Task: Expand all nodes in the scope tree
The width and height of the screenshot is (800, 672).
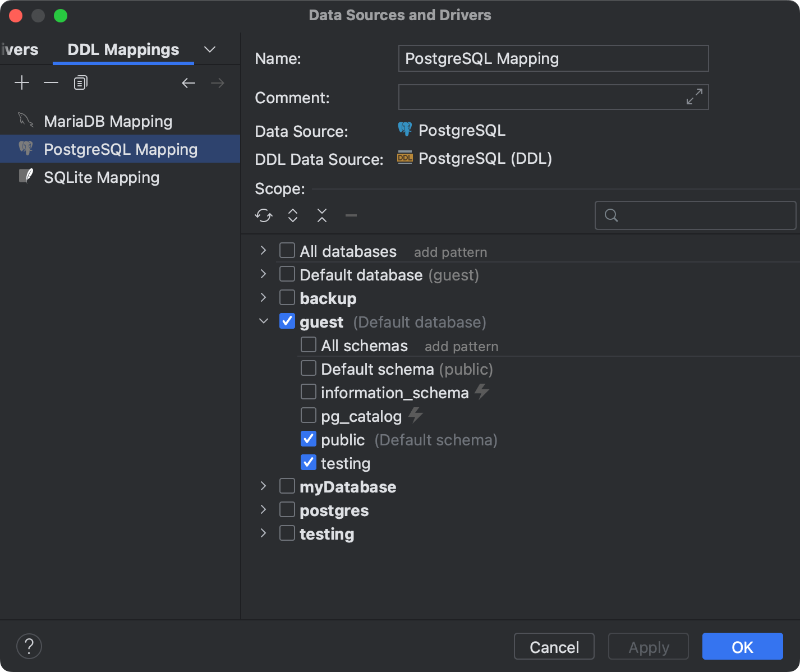Action: click(x=292, y=215)
